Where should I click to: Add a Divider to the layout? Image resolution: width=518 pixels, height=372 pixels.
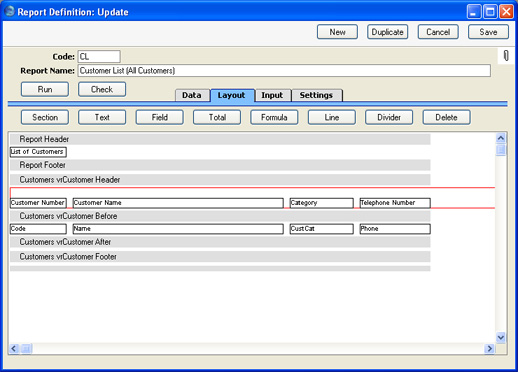point(389,117)
